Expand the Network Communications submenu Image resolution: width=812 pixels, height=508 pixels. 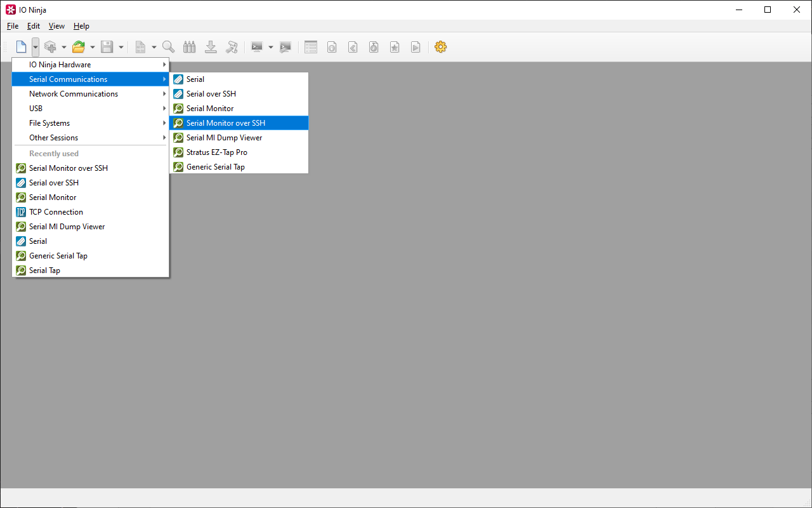coord(91,94)
